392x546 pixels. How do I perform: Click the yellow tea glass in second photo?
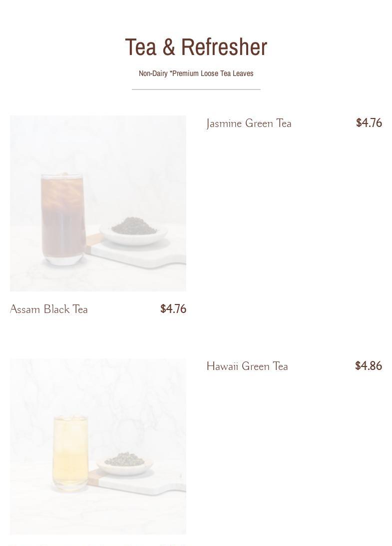[70, 453]
